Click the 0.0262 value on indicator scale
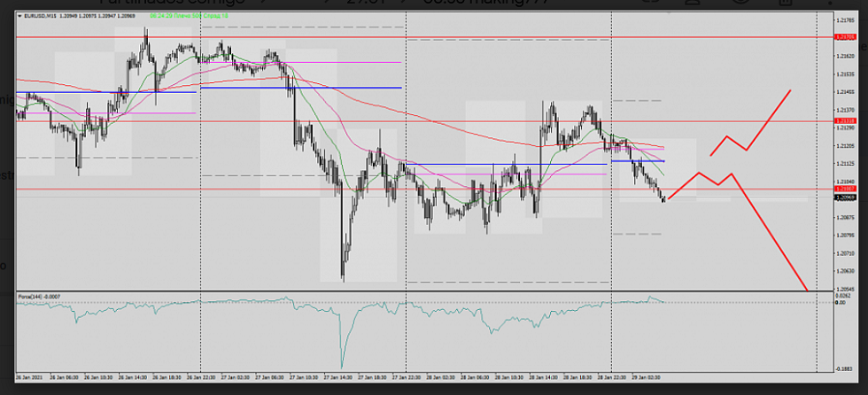This screenshot has height=395, width=868. (843, 297)
